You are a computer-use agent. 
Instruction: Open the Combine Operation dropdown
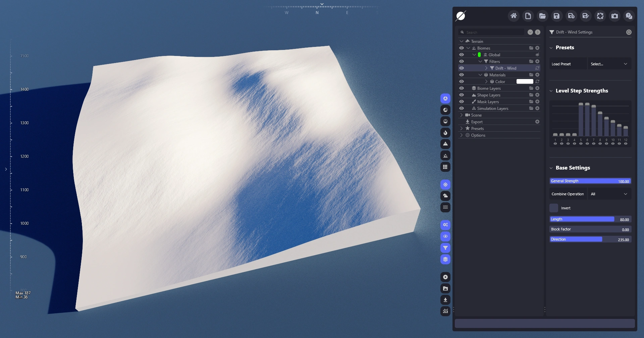click(x=609, y=194)
